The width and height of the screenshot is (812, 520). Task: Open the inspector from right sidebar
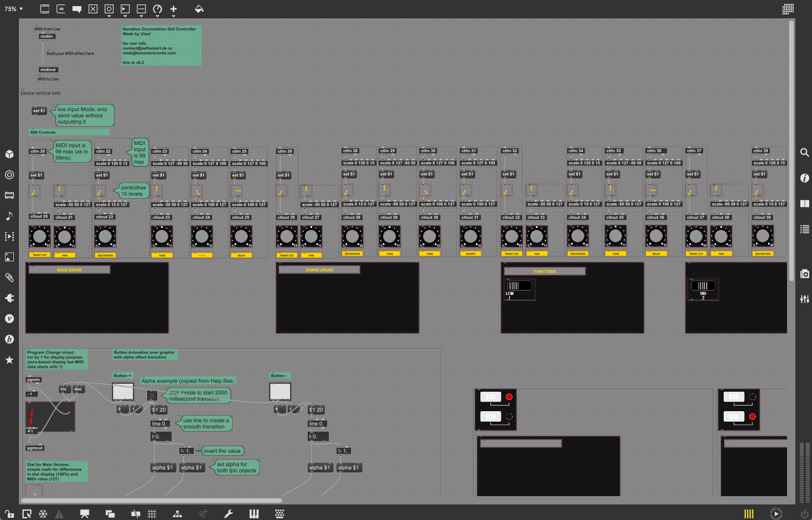(x=804, y=178)
